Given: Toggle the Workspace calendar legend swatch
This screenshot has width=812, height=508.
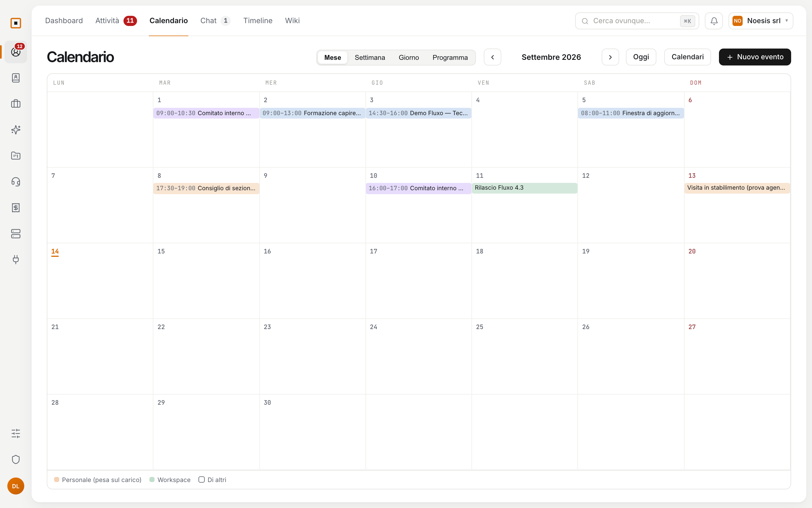Looking at the screenshot, I should click(152, 479).
